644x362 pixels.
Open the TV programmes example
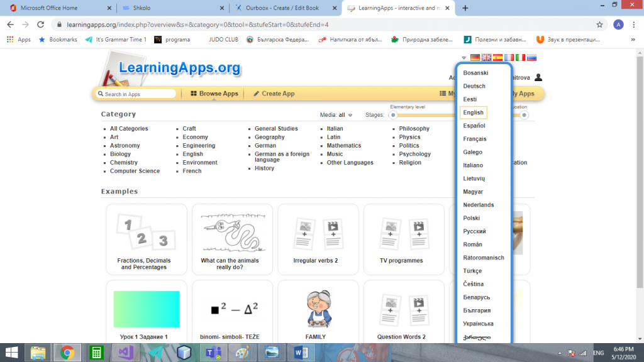coord(404,239)
